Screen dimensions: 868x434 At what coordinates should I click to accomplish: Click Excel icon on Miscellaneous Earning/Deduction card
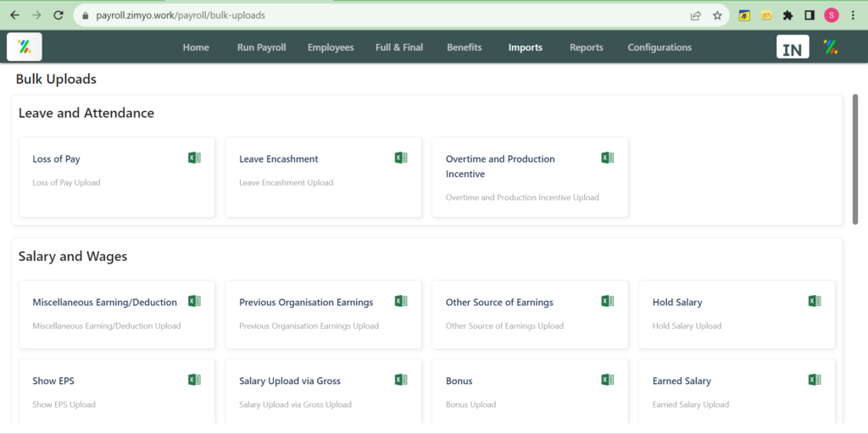pyautogui.click(x=194, y=301)
